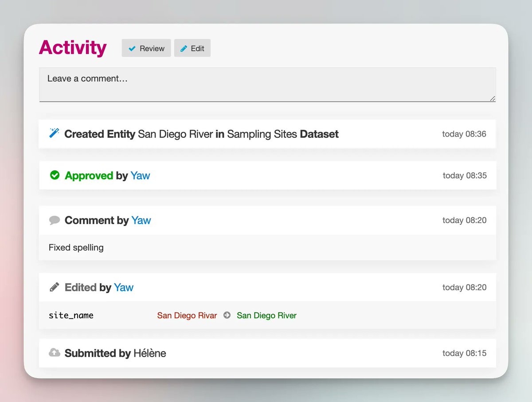The height and width of the screenshot is (402, 532).
Task: Click the speech bubble icon beside Comment by
Action: point(54,220)
